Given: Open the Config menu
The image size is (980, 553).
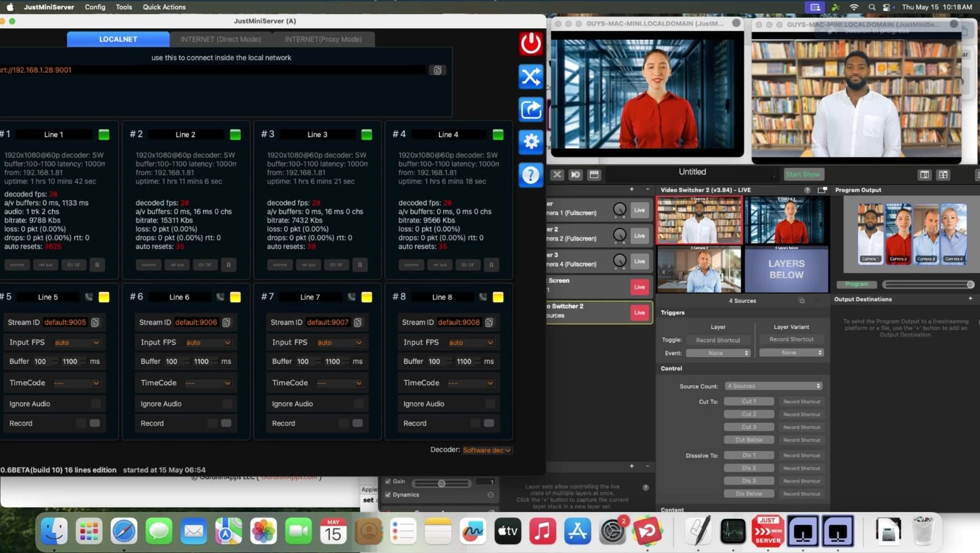Looking at the screenshot, I should pyautogui.click(x=95, y=7).
